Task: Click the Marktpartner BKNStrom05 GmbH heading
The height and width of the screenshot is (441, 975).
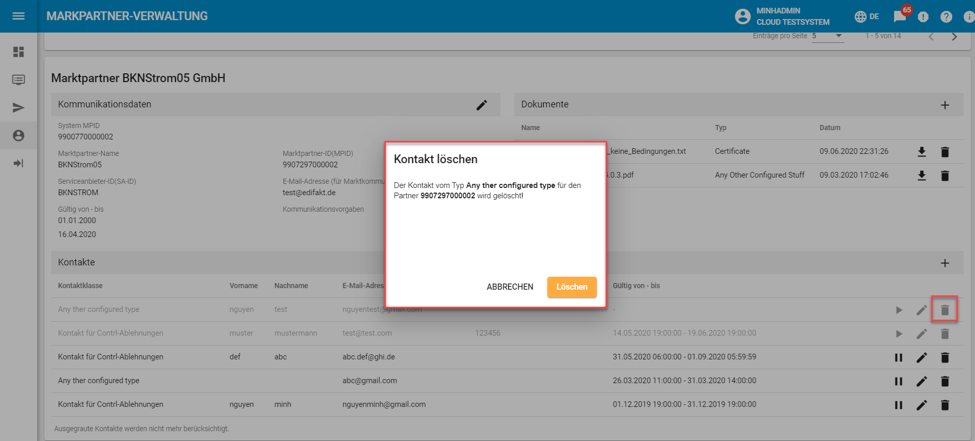Action: pyautogui.click(x=138, y=79)
